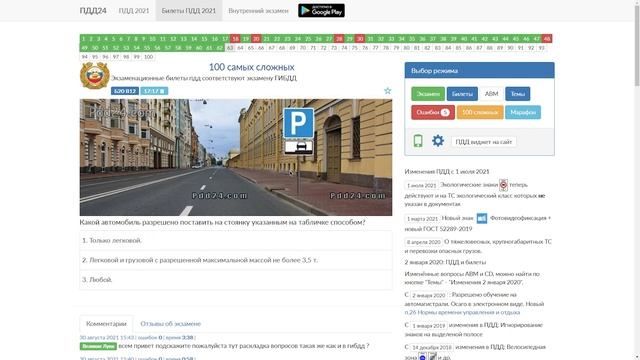Click the photo-video fixation sign icon
The height and width of the screenshot is (360, 640).
[482, 218]
